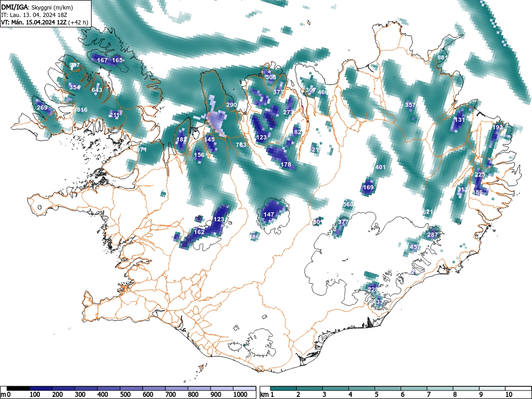Click the teal 5–6 km legend swatch
Screen dimensions: 532x399
388,388
